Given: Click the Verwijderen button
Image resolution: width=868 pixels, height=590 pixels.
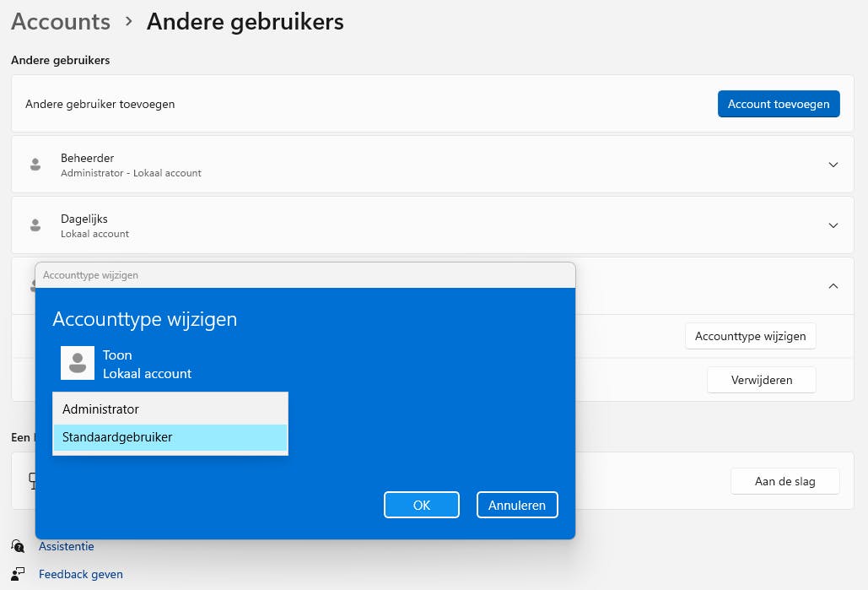Looking at the screenshot, I should tap(761, 380).
